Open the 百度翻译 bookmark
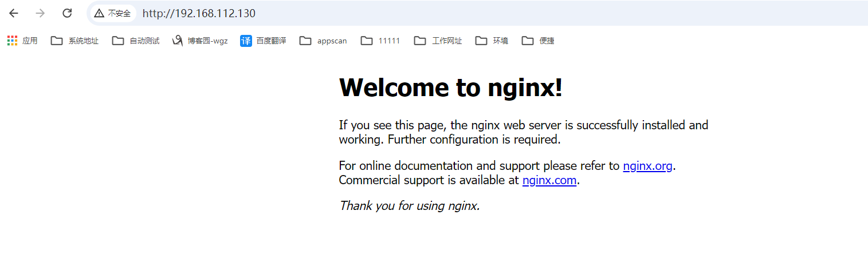This screenshot has height=270, width=868. tap(263, 41)
